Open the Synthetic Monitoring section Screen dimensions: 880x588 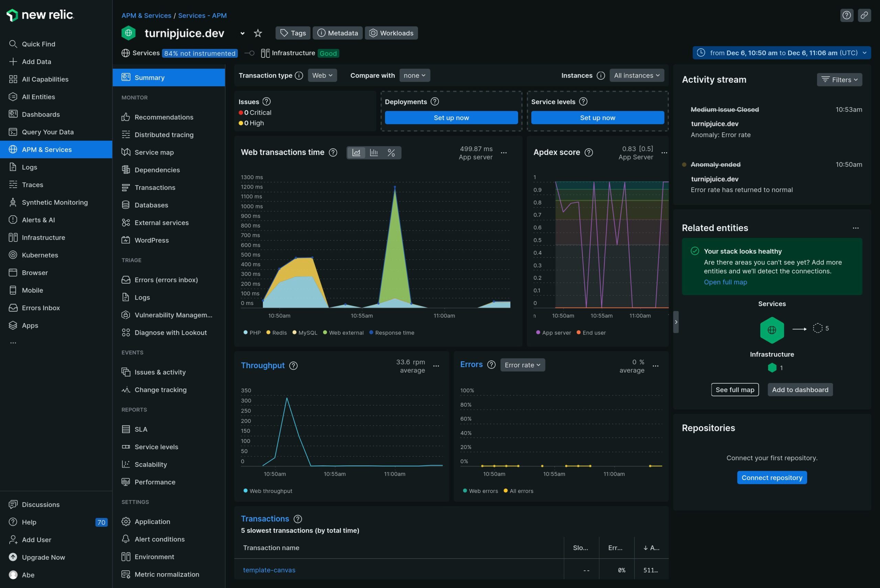pos(55,202)
